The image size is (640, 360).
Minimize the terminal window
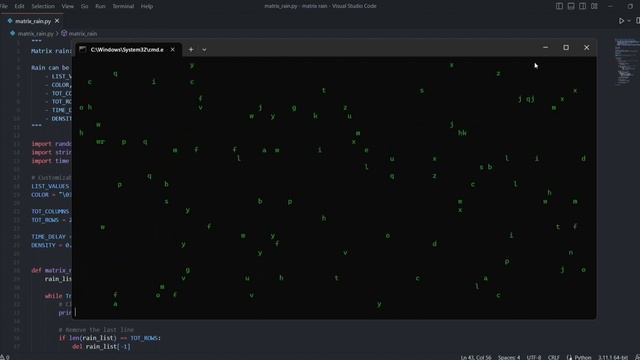coord(545,48)
